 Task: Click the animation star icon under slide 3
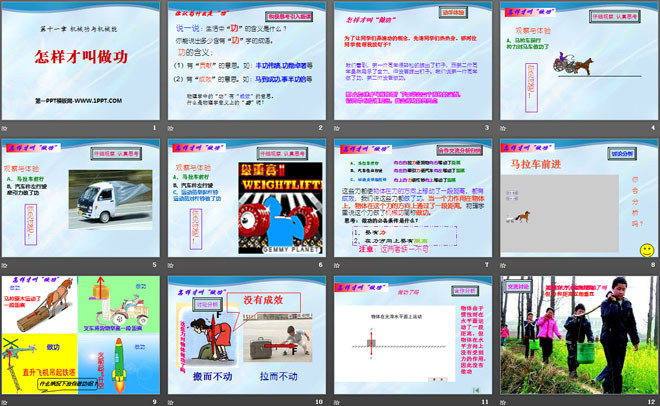coord(337,128)
